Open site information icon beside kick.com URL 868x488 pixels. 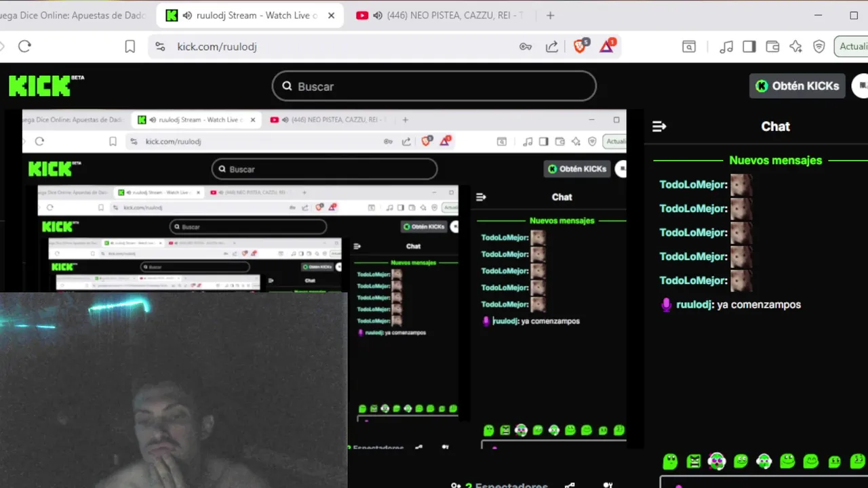160,46
